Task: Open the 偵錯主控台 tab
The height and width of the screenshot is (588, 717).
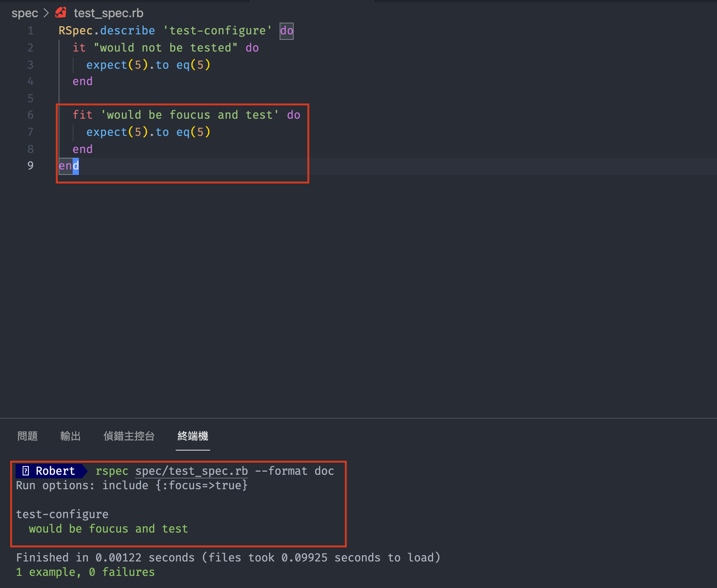Action: (x=129, y=436)
